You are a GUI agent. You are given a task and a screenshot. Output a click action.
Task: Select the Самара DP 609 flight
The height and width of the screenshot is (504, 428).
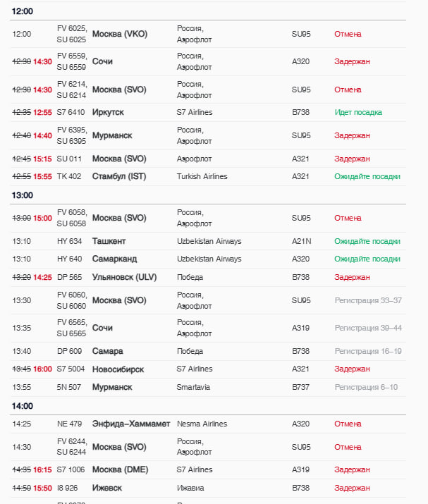click(x=208, y=351)
